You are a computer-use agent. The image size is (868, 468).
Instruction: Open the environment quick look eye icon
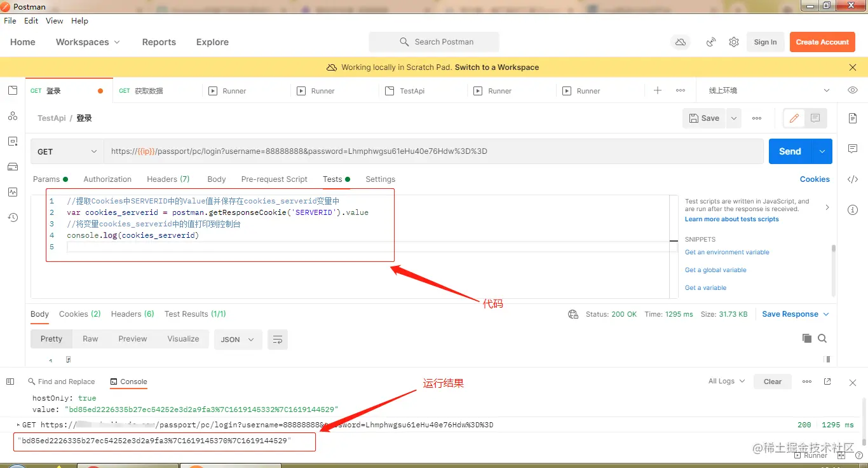[x=853, y=90]
